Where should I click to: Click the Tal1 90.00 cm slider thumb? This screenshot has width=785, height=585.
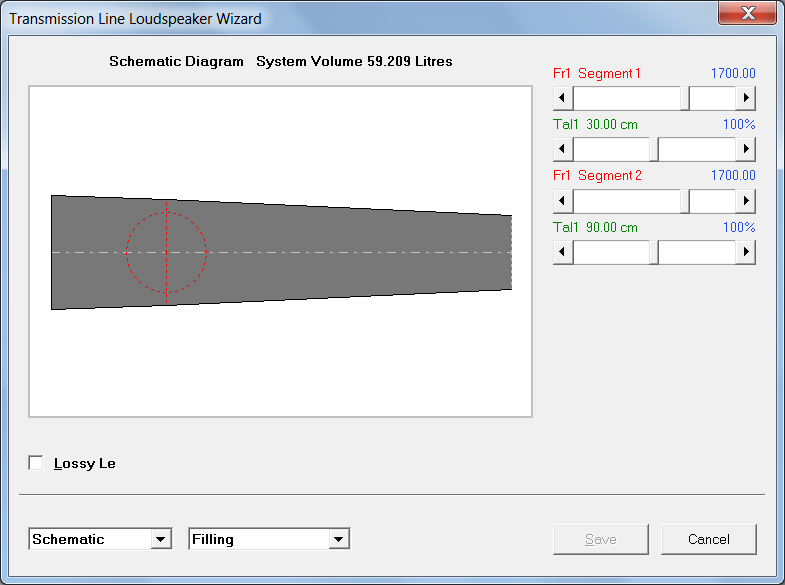point(654,252)
